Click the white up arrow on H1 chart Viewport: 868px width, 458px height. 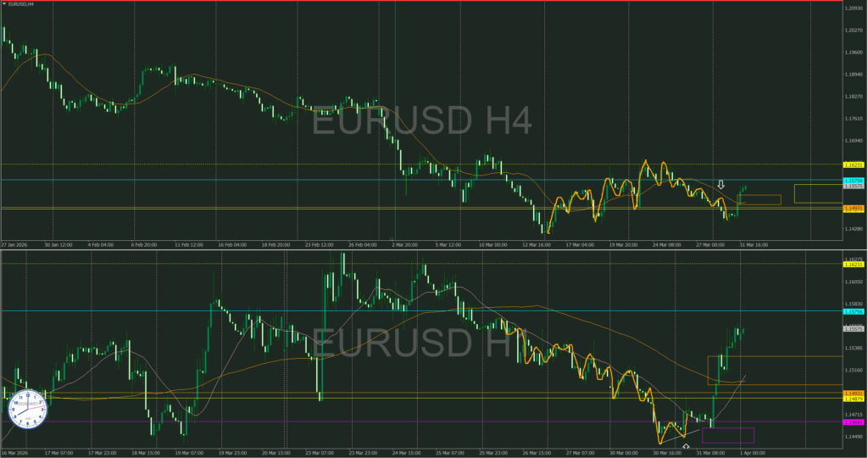click(686, 446)
